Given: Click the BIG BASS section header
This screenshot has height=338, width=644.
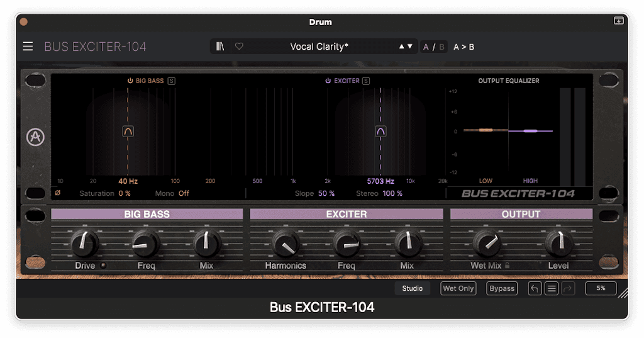Looking at the screenshot, I should 147,214.
